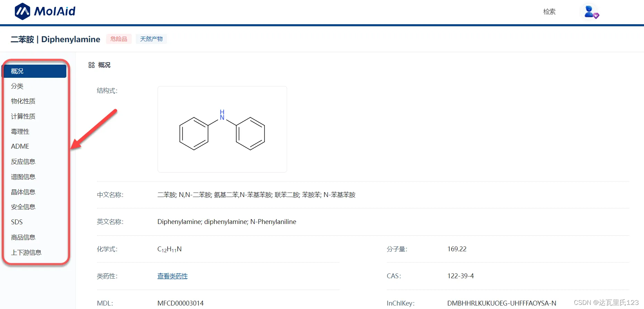The height and width of the screenshot is (309, 644).
Task: Click the formula C12H11N
Action: tap(169, 249)
